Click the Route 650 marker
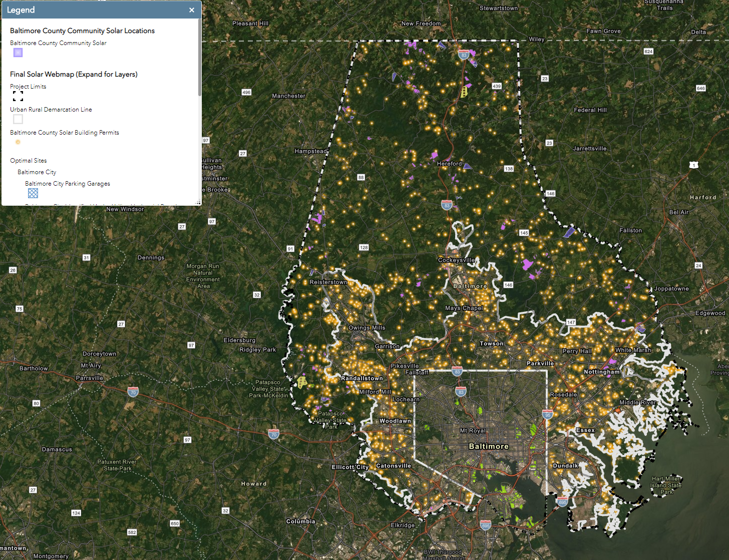This screenshot has width=729, height=560. 175,523
